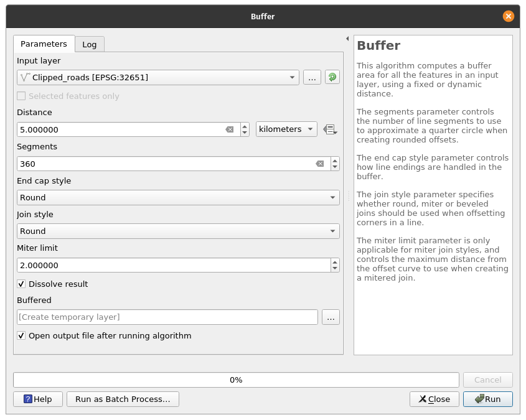526x420 pixels.
Task: Click the iterate over features icon
Action: pos(332,77)
